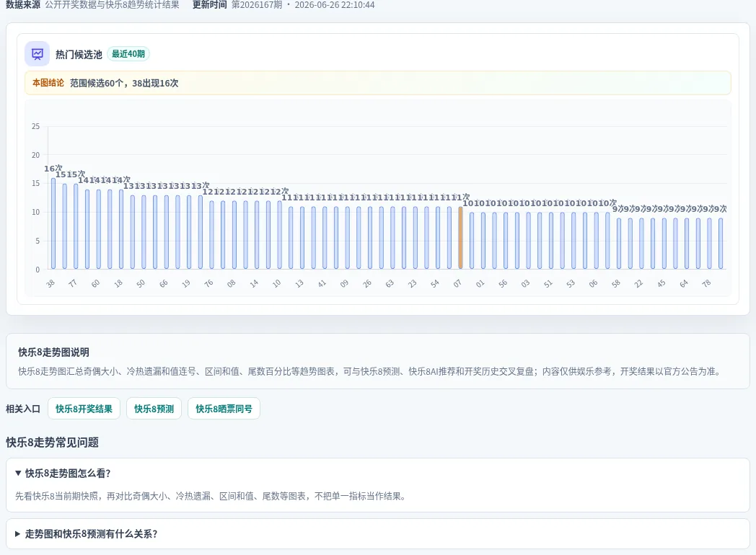Click the answer text starting 先看快乐8当前期快照
The width and height of the screenshot is (756, 555).
(211, 496)
